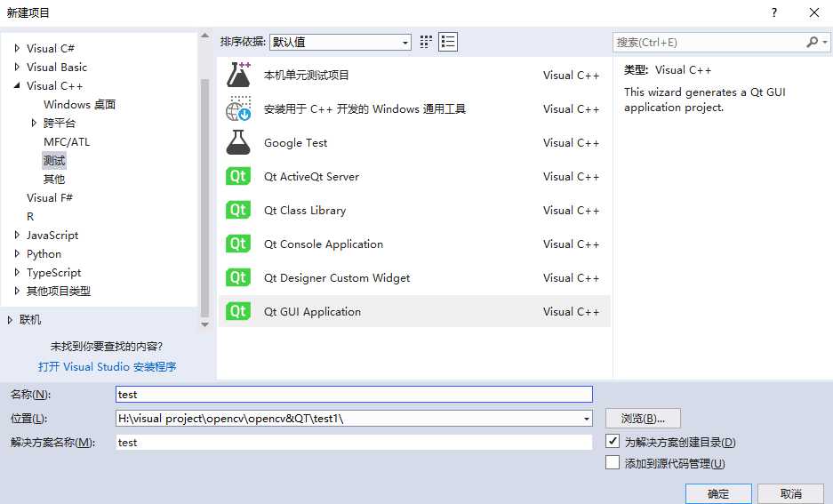Viewport: 833px width, 504px height.
Task: Open the Visual Studio installer link
Action: point(107,366)
